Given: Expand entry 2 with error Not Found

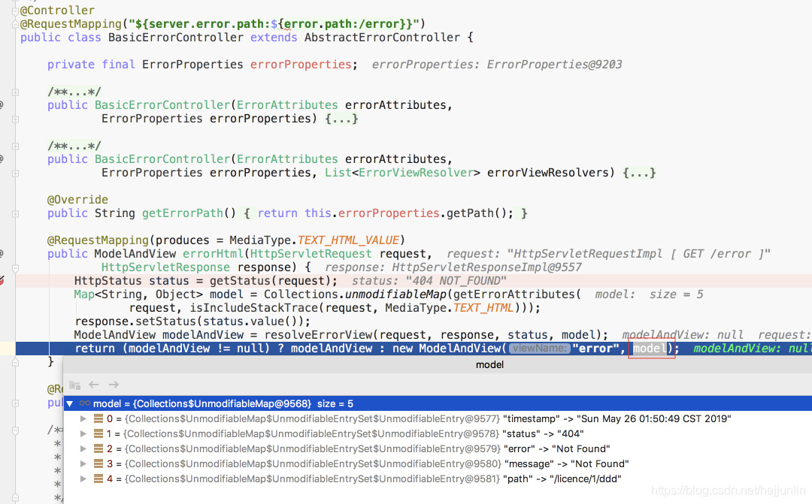Looking at the screenshot, I should tap(83, 448).
